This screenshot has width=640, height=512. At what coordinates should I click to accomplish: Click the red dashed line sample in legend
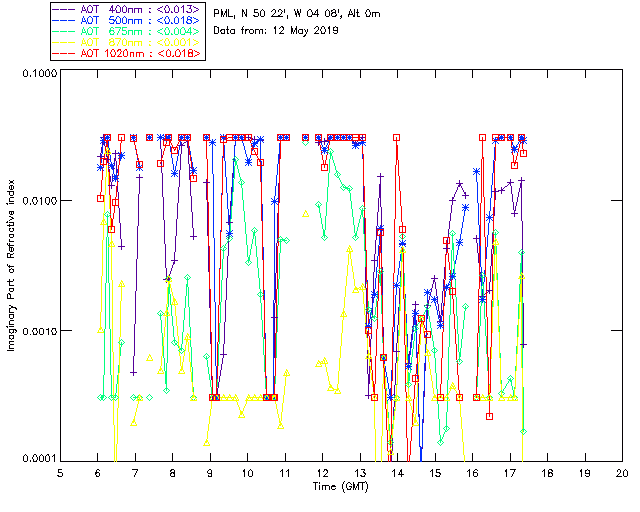point(64,53)
